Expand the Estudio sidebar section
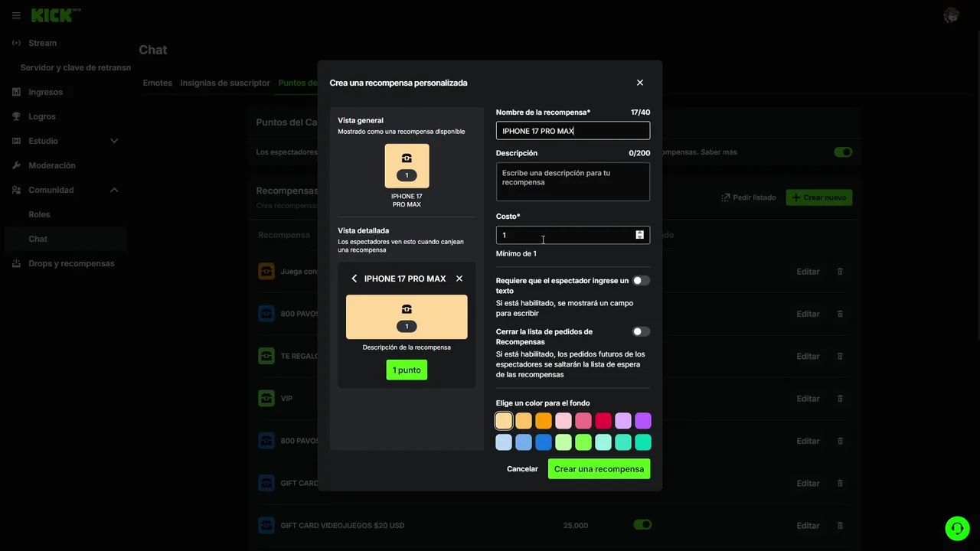The width and height of the screenshot is (980, 551). (114, 141)
